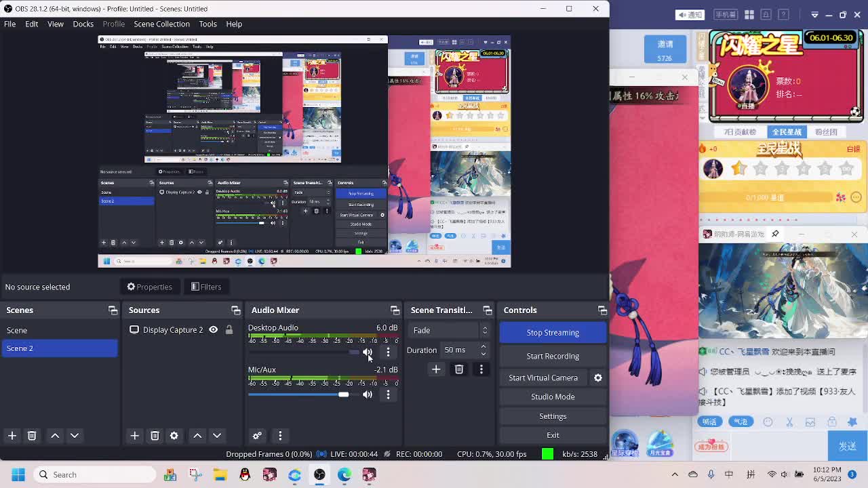Open source Properties button
This screenshot has height=488, width=868.
(x=150, y=287)
